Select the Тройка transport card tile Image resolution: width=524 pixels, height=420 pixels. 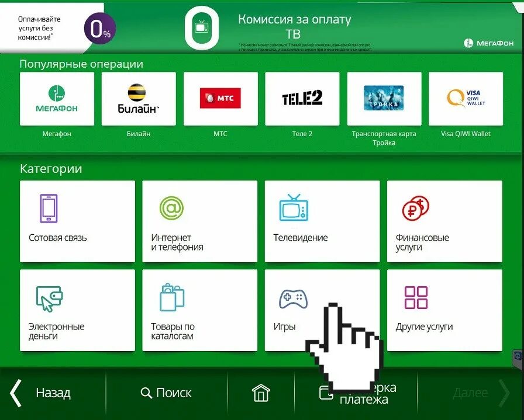pos(384,99)
